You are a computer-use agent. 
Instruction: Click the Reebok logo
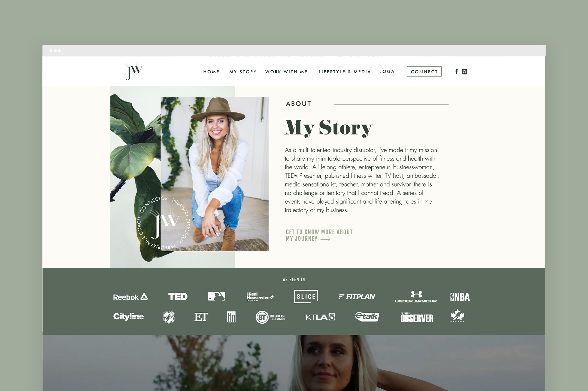click(130, 297)
